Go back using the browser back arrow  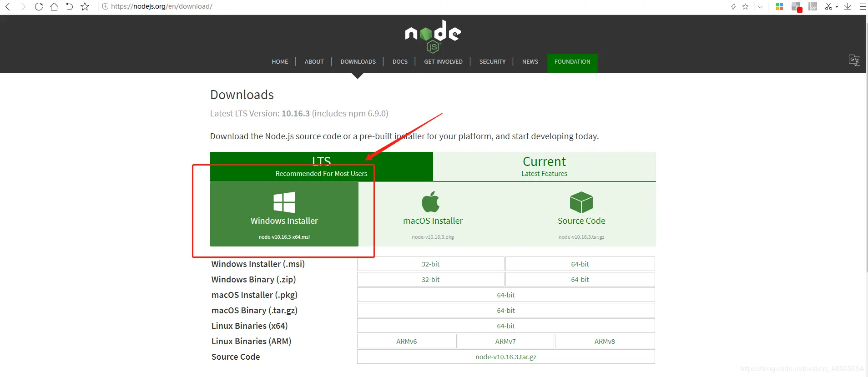coord(8,6)
